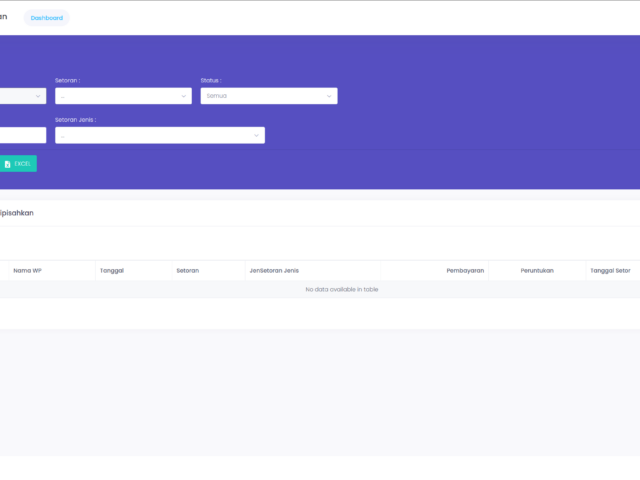Click the chevron arrow of Setoran Jenis dropdown
The image size is (640, 480).
pyautogui.click(x=256, y=136)
